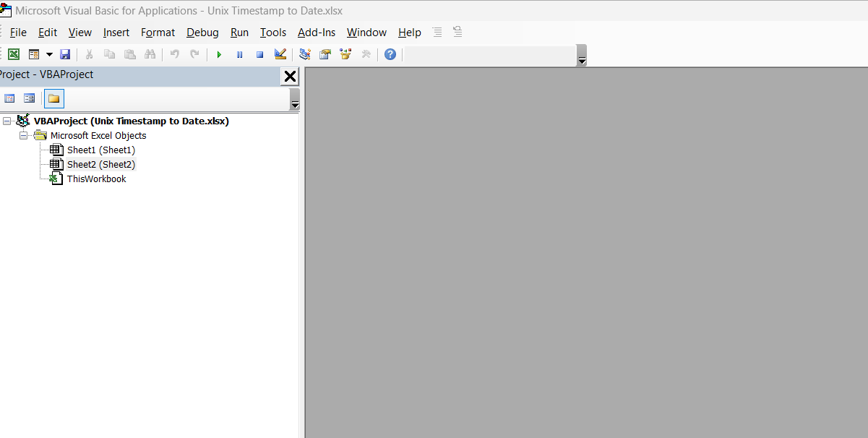Click the Reset stop square icon
The width and height of the screenshot is (868, 438).
pyautogui.click(x=259, y=54)
